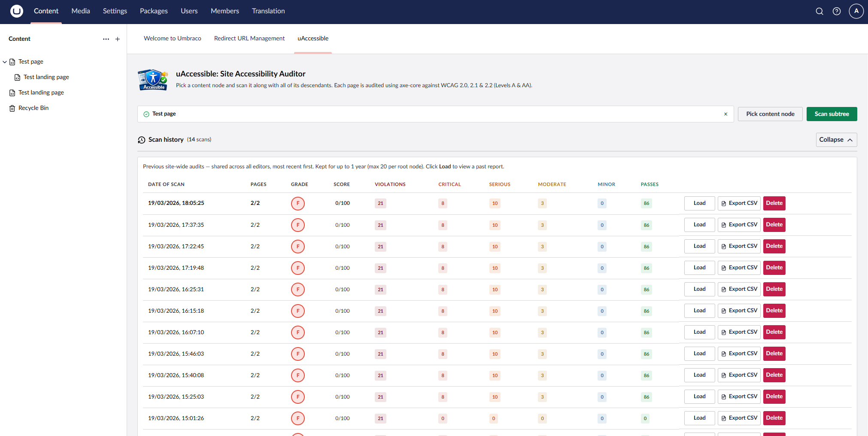Open the Packages section
The height and width of the screenshot is (436, 868).
[154, 11]
